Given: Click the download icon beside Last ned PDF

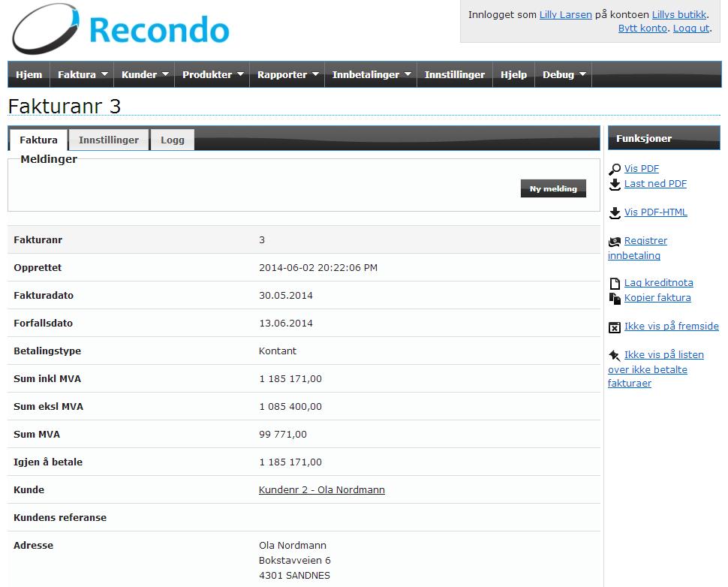Looking at the screenshot, I should click(x=614, y=184).
